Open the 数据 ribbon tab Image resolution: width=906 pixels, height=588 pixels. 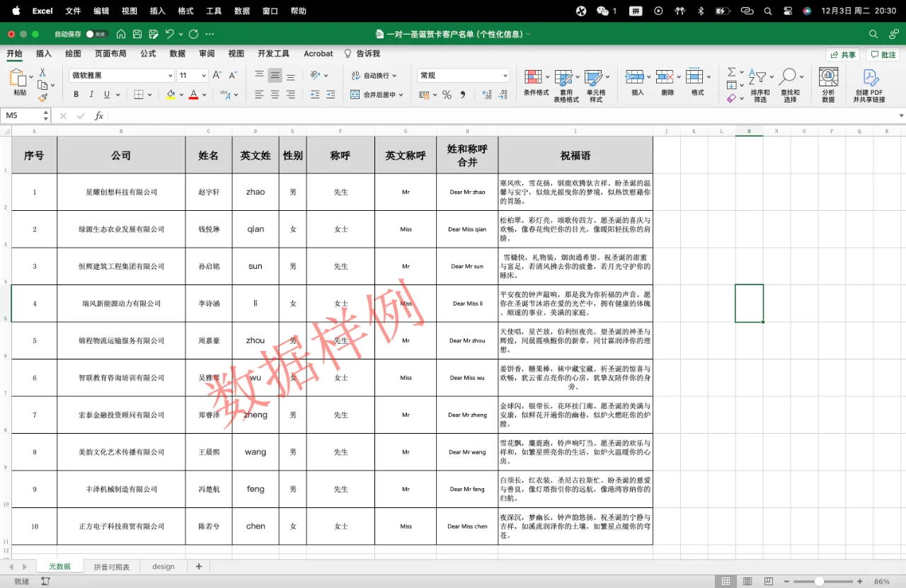[x=176, y=53]
